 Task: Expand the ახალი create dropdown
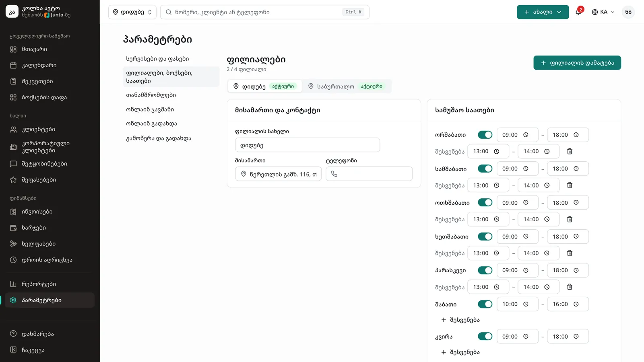click(x=543, y=12)
